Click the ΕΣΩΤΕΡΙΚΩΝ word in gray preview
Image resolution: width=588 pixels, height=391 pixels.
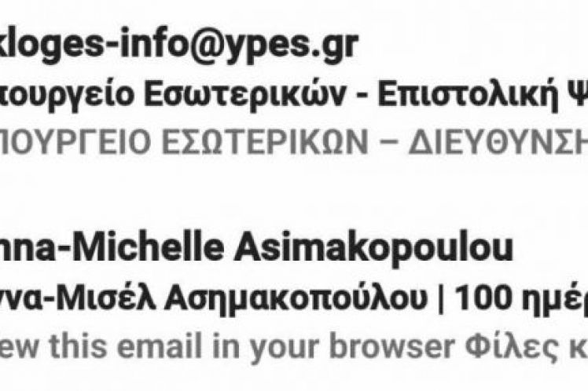coord(265,142)
